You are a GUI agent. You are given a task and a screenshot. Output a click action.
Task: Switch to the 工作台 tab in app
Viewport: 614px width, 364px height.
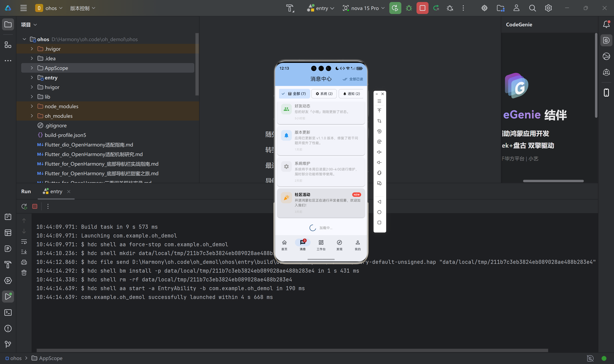click(x=321, y=245)
